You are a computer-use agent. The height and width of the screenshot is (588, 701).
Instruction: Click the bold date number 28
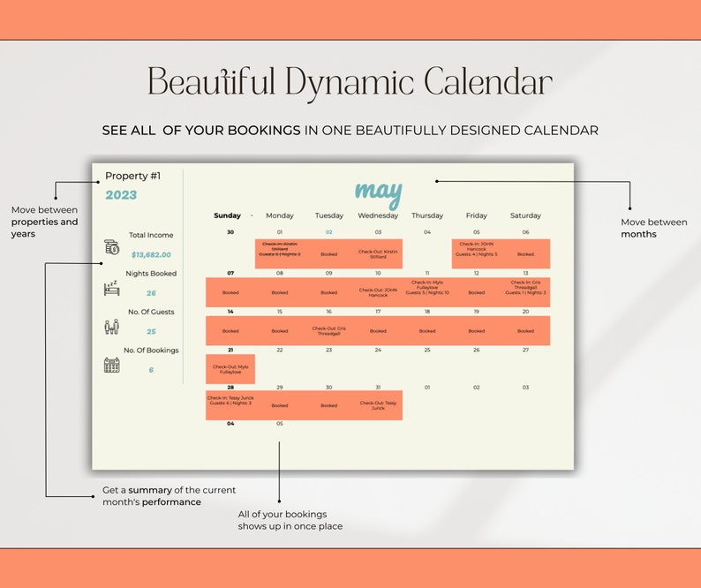tap(230, 388)
